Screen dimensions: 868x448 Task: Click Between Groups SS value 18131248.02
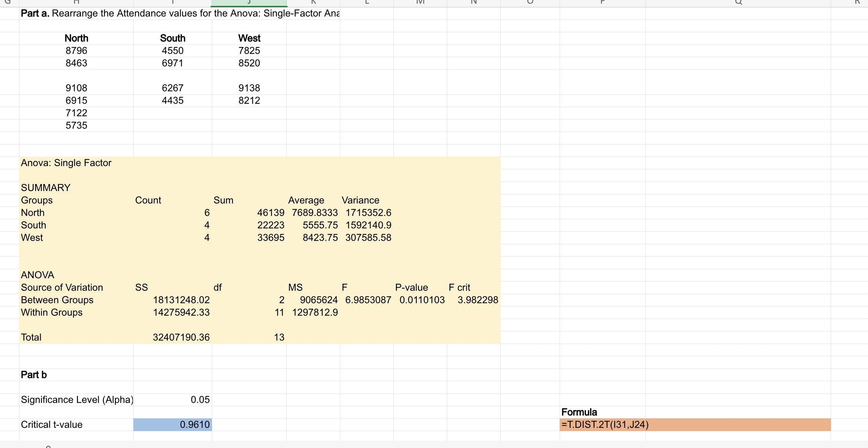point(181,300)
